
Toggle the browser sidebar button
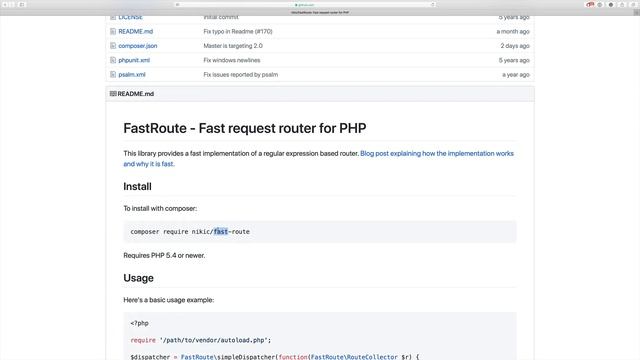click(x=22, y=4)
